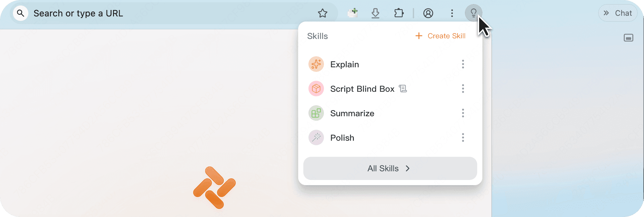Select the Polish skill
This screenshot has width=644, height=217.
click(x=342, y=138)
